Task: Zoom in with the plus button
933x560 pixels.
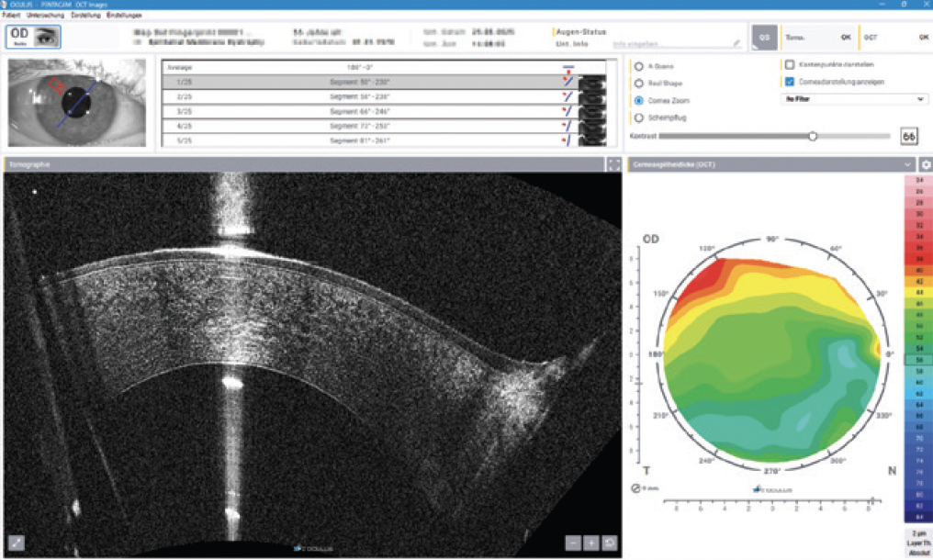Action: click(591, 543)
